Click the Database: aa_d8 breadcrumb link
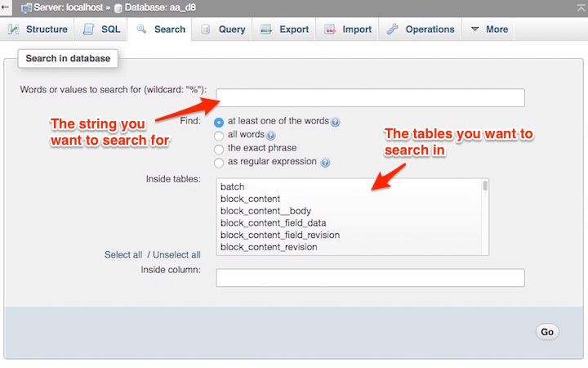 click(x=160, y=7)
